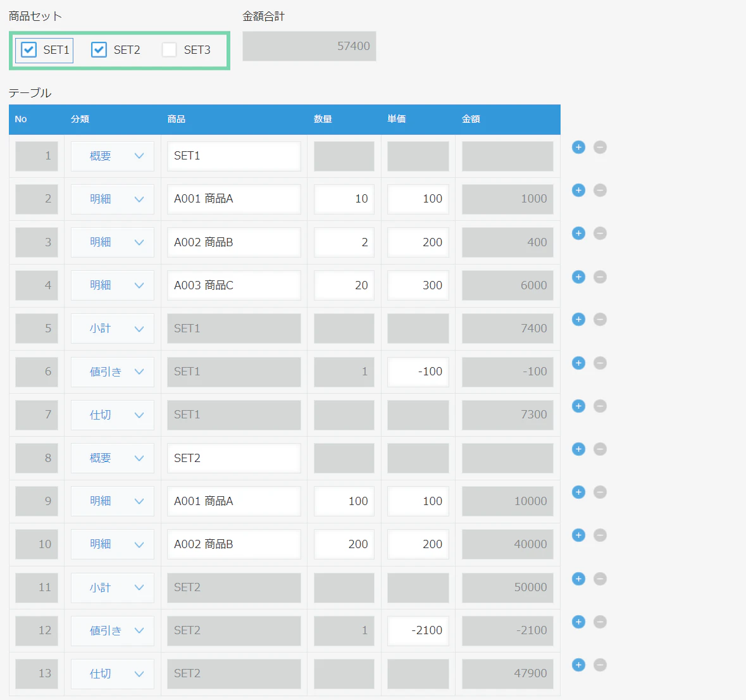Add a row after row 1
Screen dimensions: 746x700
click(x=578, y=147)
